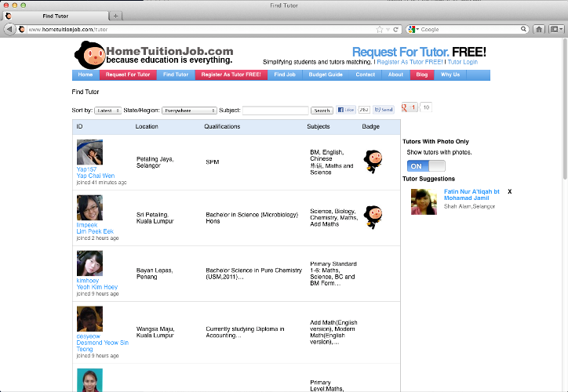Click the Location column header
The width and height of the screenshot is (568, 392).
point(147,126)
